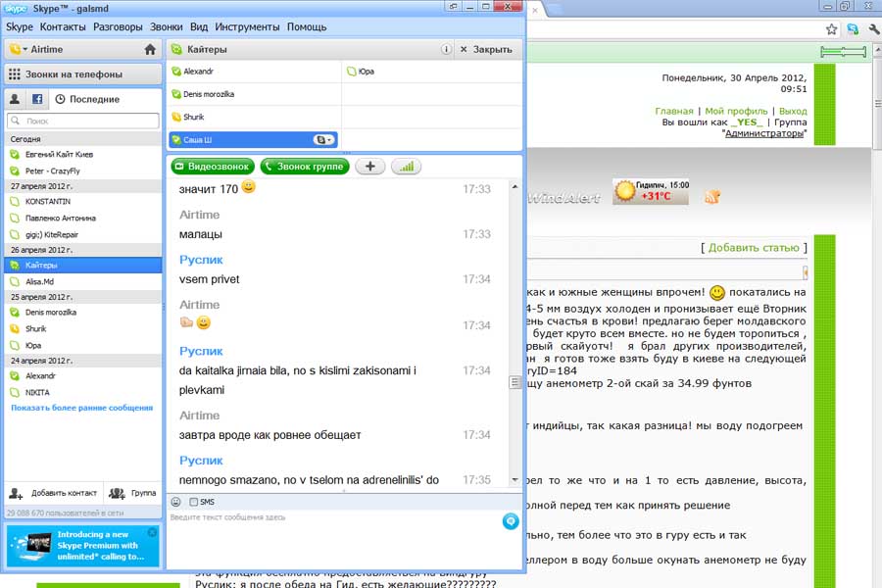The width and height of the screenshot is (882, 588).
Task: Close the Skype Premium ad banner
Action: point(152,532)
